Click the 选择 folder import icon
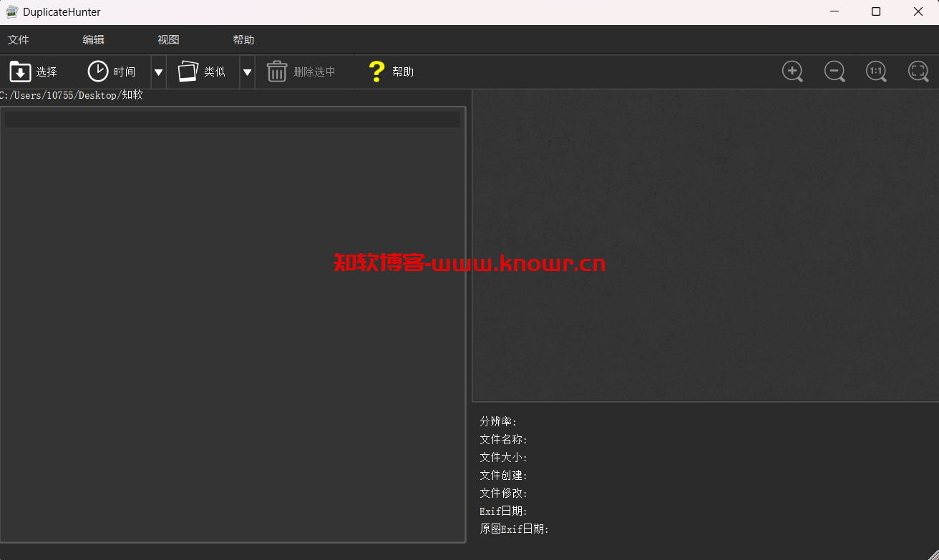 [20, 72]
